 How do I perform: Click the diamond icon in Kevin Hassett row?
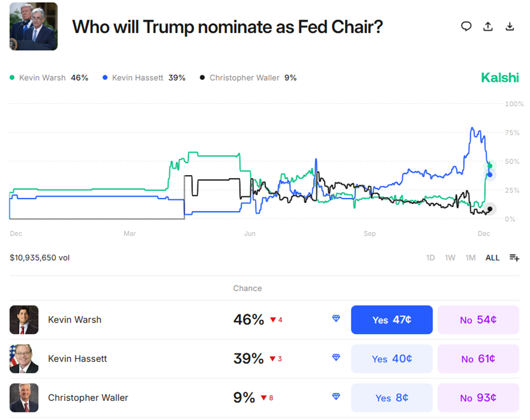coord(336,358)
